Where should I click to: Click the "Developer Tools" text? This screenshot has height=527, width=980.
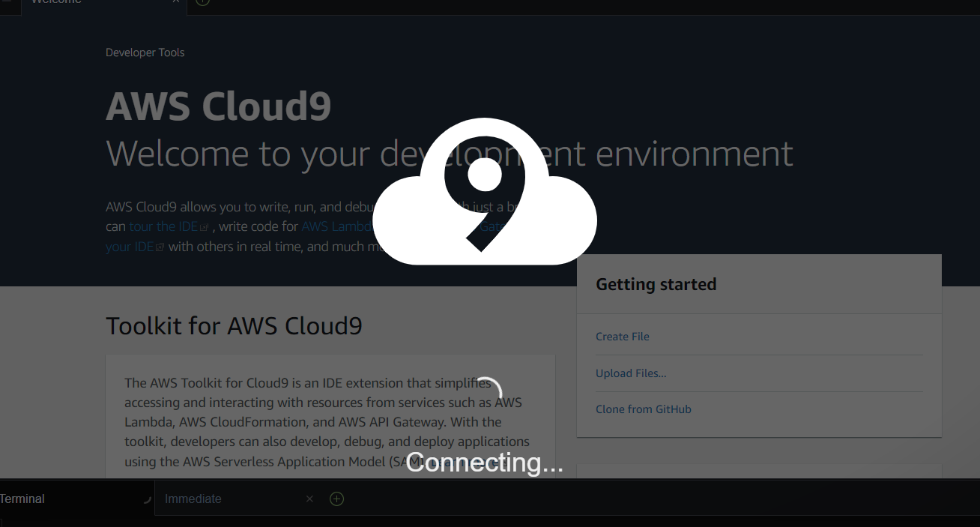pyautogui.click(x=145, y=52)
